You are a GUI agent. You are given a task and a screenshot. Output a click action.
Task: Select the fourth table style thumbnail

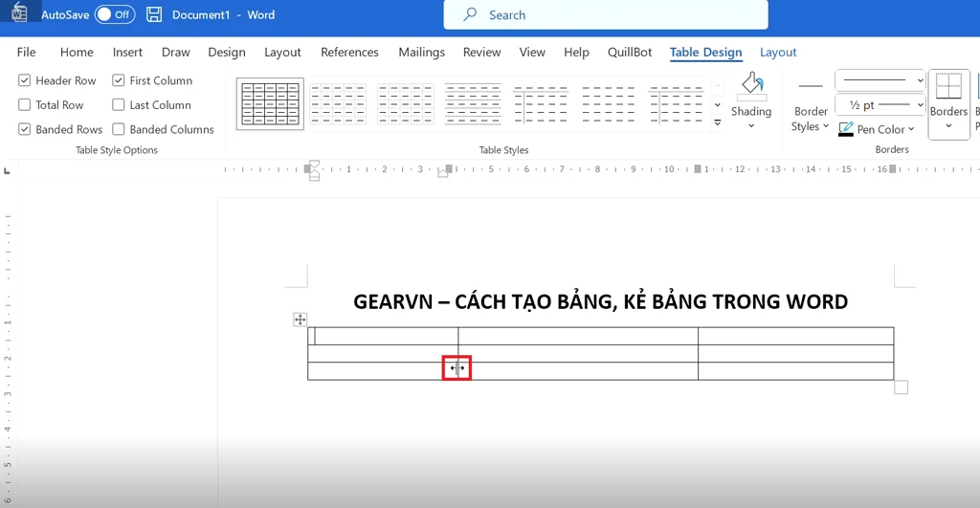click(x=473, y=103)
